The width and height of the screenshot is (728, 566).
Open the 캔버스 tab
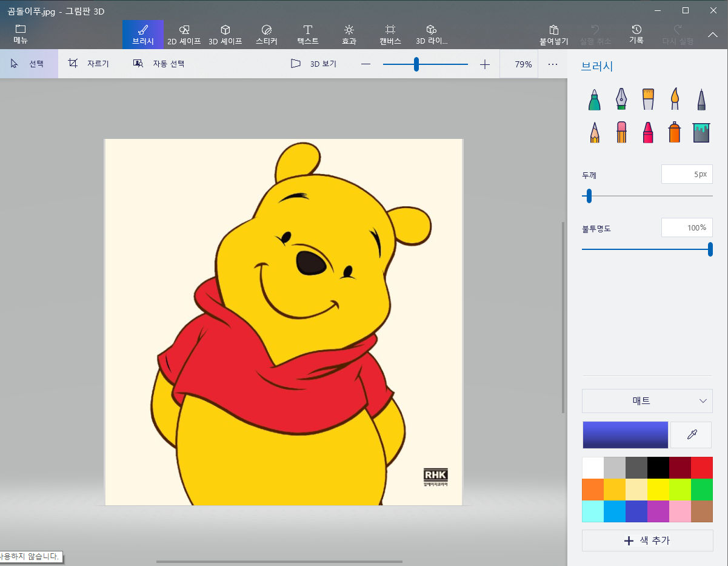pos(390,35)
